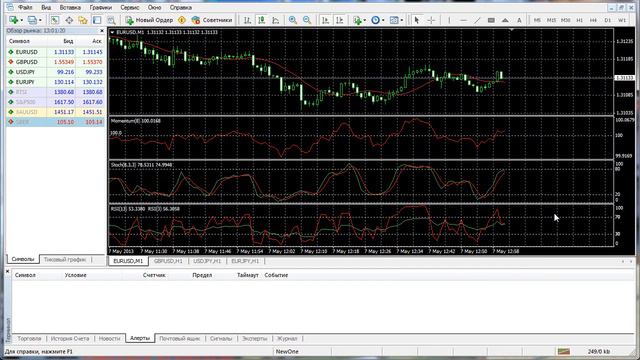The height and width of the screenshot is (360, 640).
Task: Select the crosshair tool
Action: pyautogui.click(x=431, y=20)
